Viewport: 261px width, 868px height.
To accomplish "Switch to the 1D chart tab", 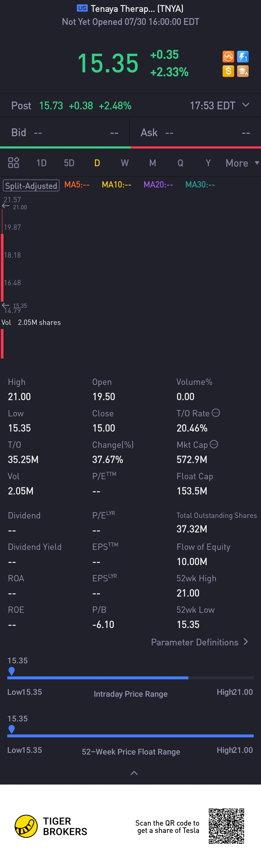I will (41, 163).
